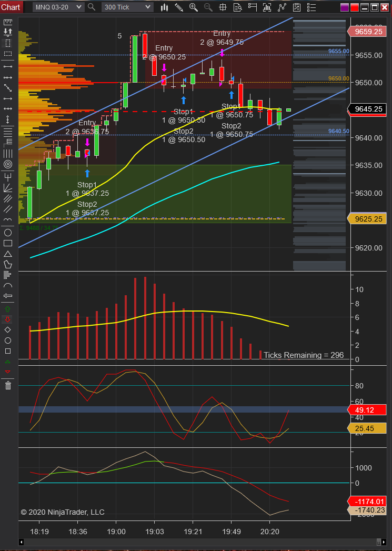The width and height of the screenshot is (392, 551).
Task: Select the vertical Region Highlight X tool
Action: pos(8,43)
